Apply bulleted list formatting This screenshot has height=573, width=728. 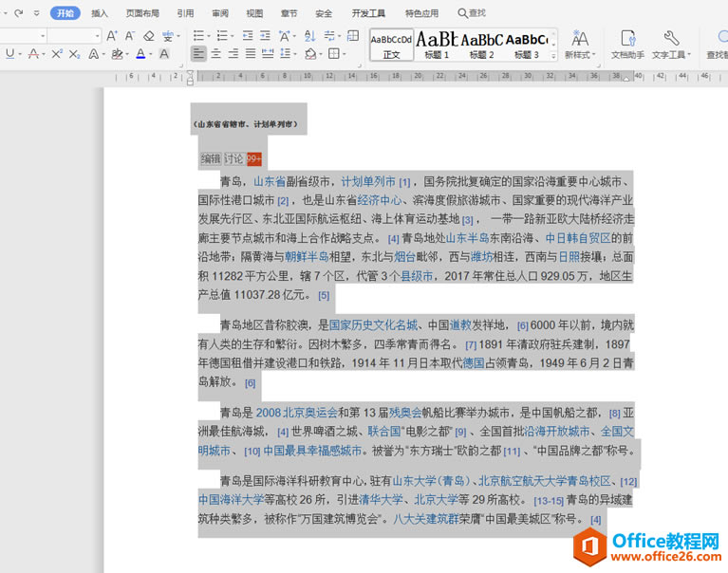coord(198,36)
